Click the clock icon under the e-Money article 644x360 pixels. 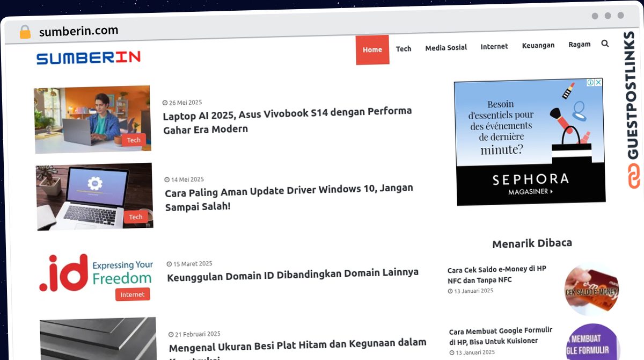coord(450,291)
